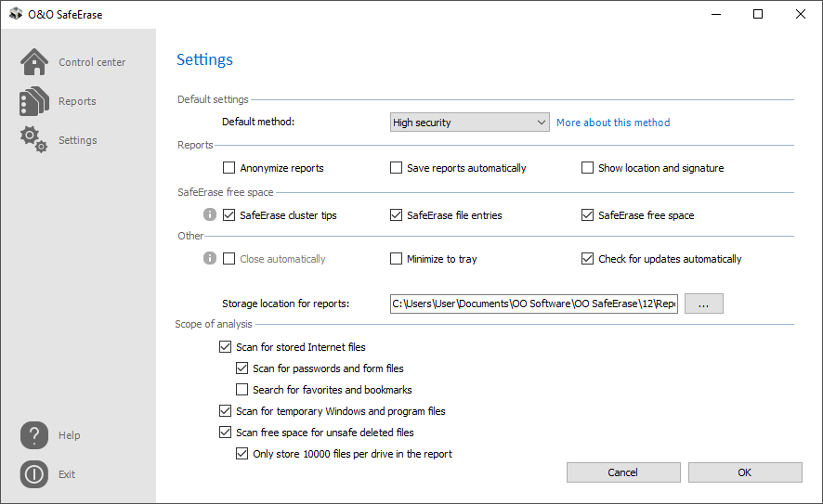Click the Control center house icon
Image resolution: width=823 pixels, height=504 pixels.
34,62
